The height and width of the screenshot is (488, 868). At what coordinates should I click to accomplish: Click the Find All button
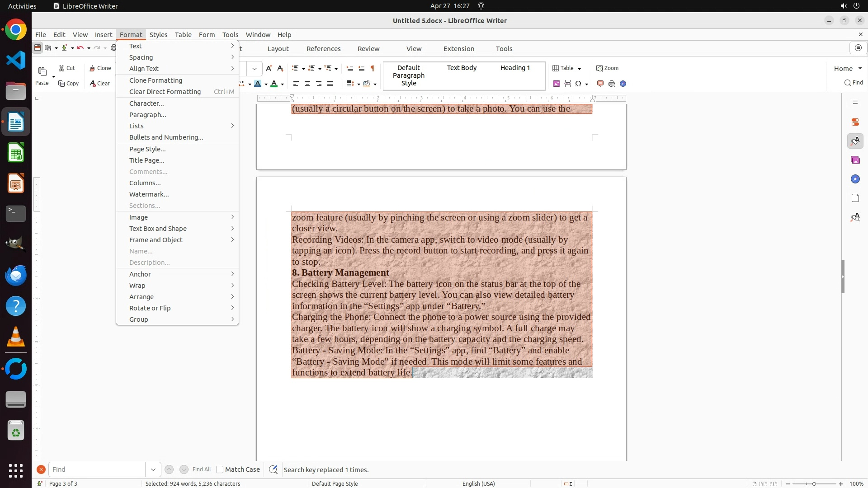[x=202, y=469]
